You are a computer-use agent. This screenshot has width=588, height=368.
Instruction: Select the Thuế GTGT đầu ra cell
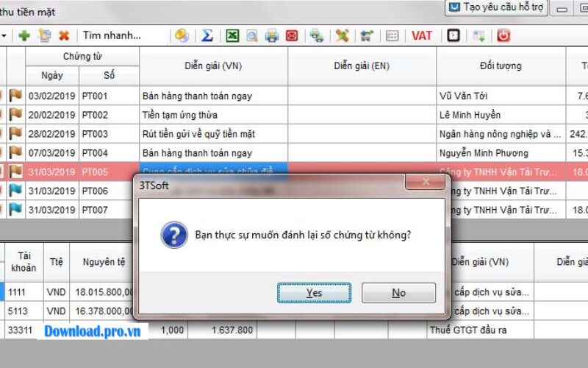pos(480,330)
